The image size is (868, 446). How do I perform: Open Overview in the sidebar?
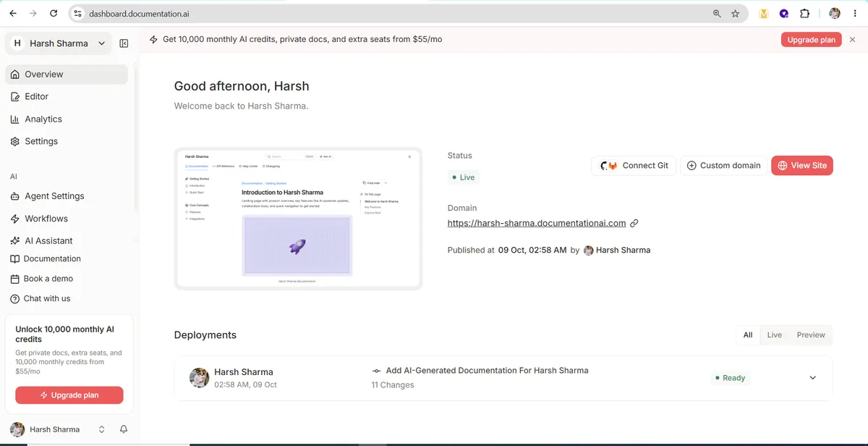point(67,75)
